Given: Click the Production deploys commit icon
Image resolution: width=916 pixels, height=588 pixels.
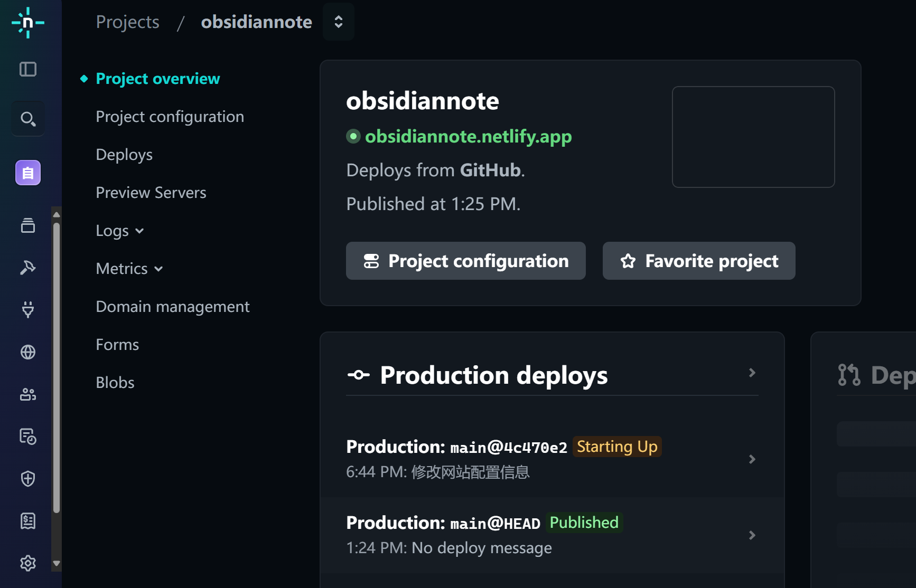Looking at the screenshot, I should (x=359, y=375).
